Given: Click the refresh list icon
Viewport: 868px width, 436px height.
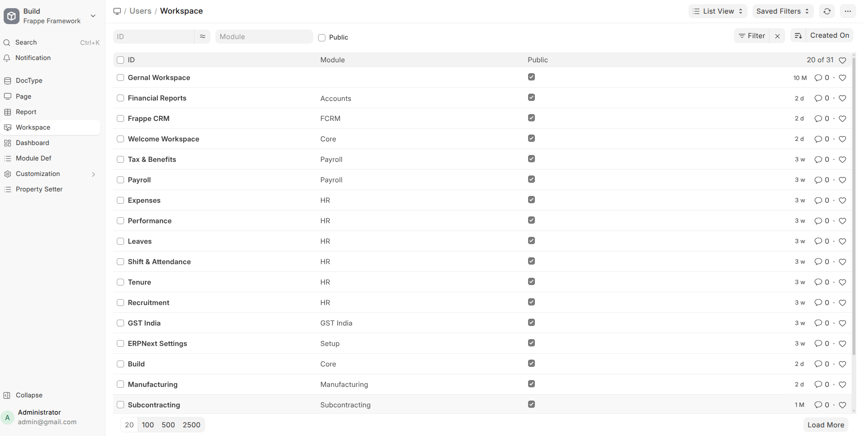Looking at the screenshot, I should (x=827, y=11).
